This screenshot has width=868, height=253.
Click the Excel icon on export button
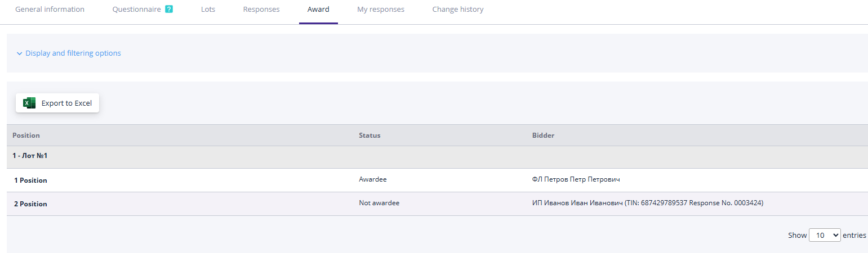click(x=29, y=103)
